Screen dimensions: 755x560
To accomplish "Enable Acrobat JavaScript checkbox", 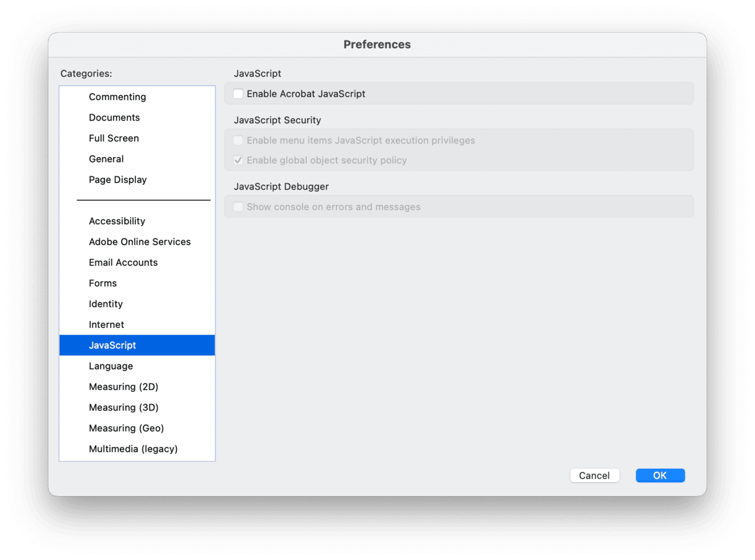I will pos(238,94).
